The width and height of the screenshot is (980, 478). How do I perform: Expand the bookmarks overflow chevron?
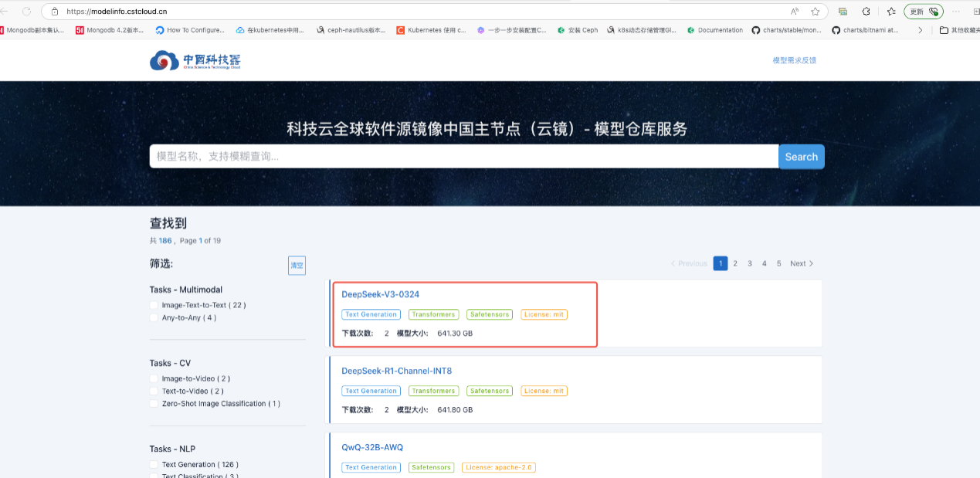point(920,30)
